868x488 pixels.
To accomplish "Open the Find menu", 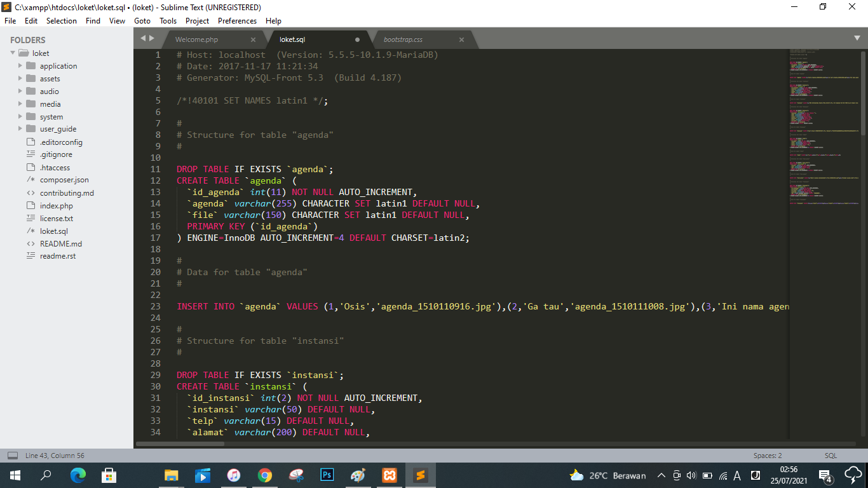I will coord(93,21).
